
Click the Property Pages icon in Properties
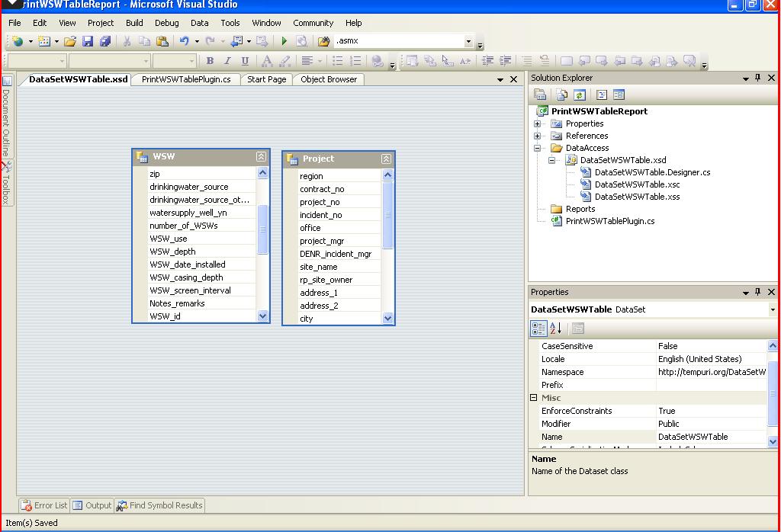pos(578,328)
